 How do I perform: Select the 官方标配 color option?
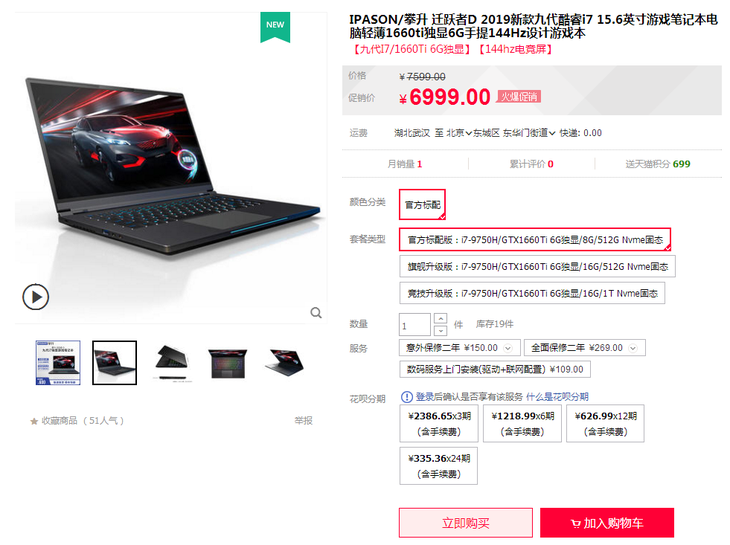422,204
